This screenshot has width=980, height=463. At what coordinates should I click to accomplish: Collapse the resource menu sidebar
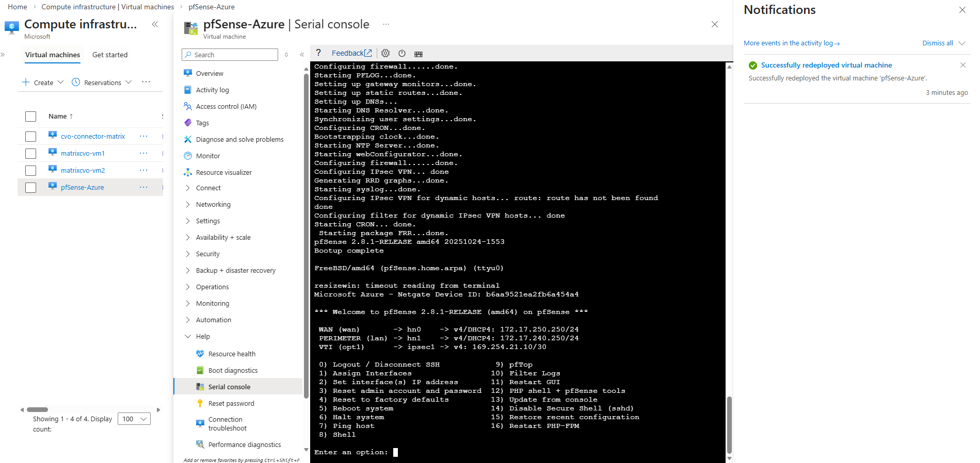coord(302,55)
